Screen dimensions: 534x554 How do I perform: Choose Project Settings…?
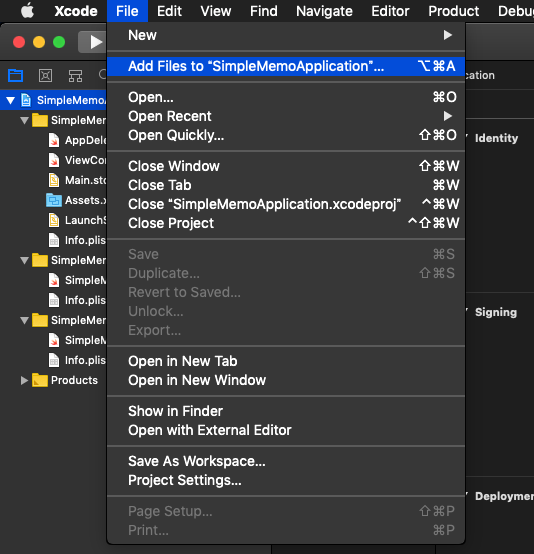coord(286,480)
